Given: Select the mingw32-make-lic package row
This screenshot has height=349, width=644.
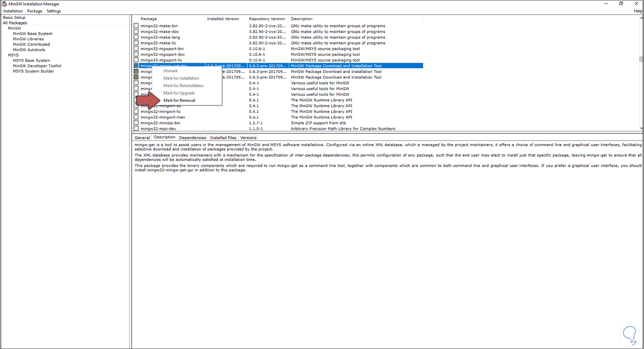Looking at the screenshot, I should click(x=278, y=43).
